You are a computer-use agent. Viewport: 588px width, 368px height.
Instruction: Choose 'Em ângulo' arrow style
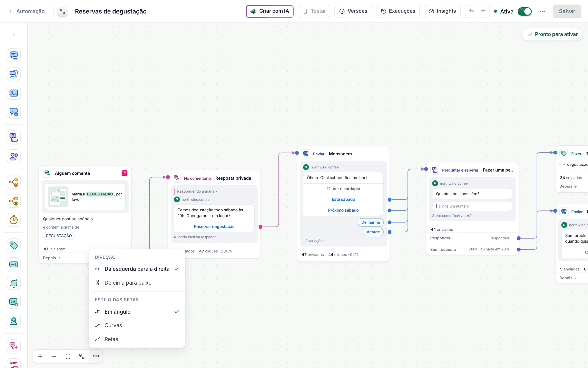click(x=137, y=312)
